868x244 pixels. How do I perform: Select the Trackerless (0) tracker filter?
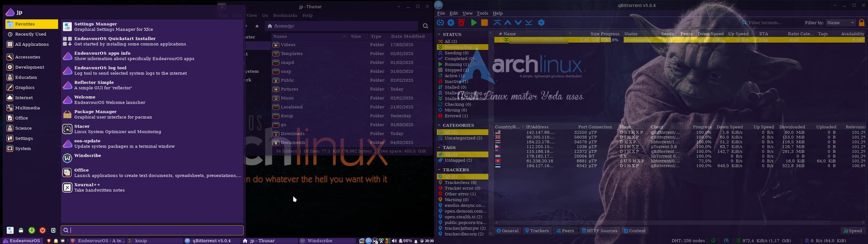pyautogui.click(x=462, y=183)
